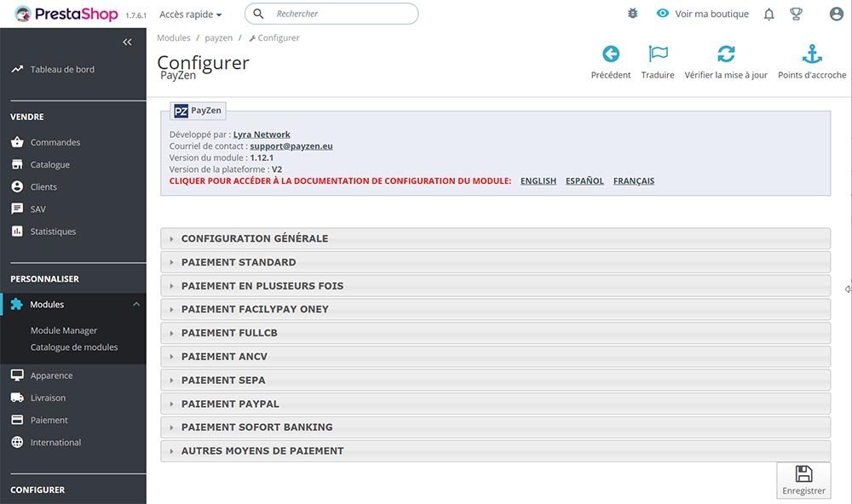Click the floppy disk Enregistrer icon
Image resolution: width=852 pixels, height=504 pixels.
coord(803,473)
